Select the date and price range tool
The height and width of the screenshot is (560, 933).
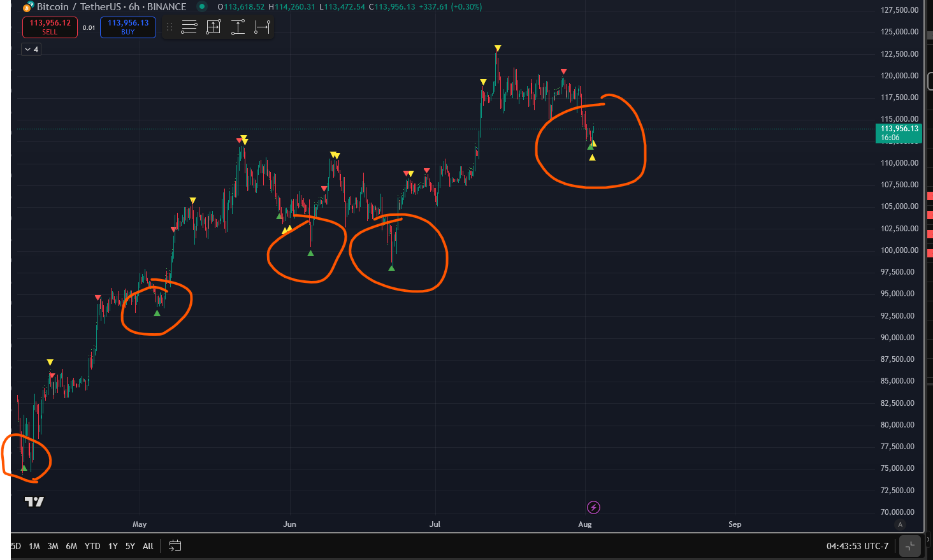[213, 27]
